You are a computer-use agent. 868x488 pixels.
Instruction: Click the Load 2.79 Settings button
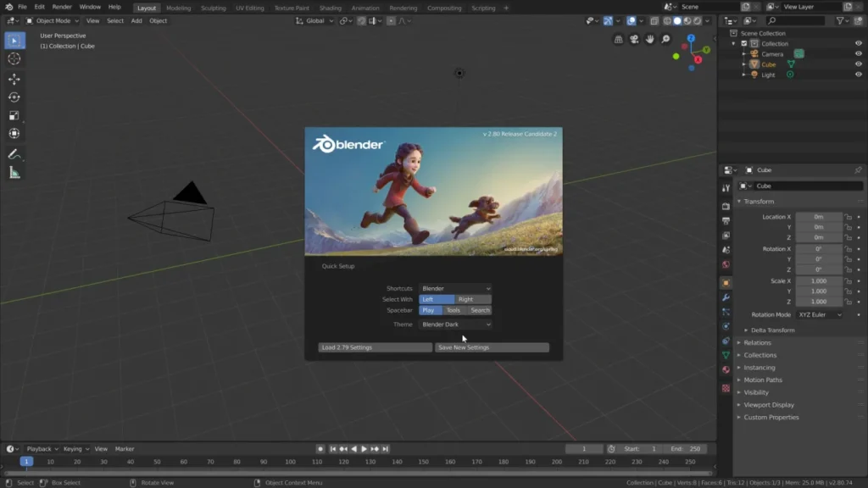coord(375,347)
